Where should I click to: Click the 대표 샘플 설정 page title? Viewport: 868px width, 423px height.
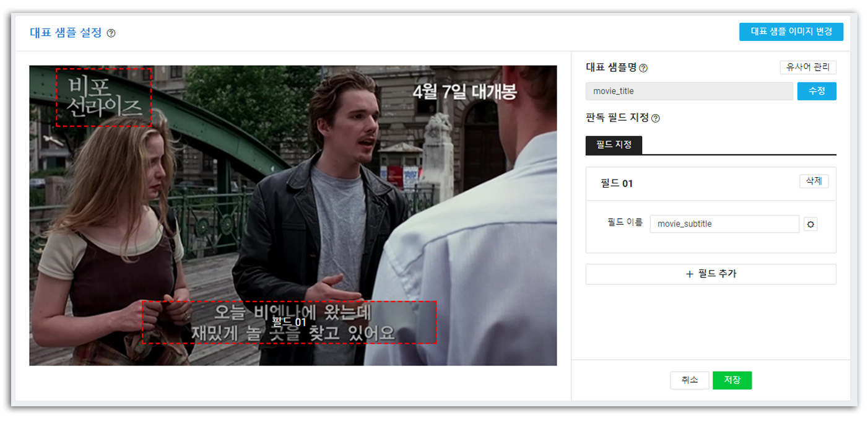click(x=66, y=33)
